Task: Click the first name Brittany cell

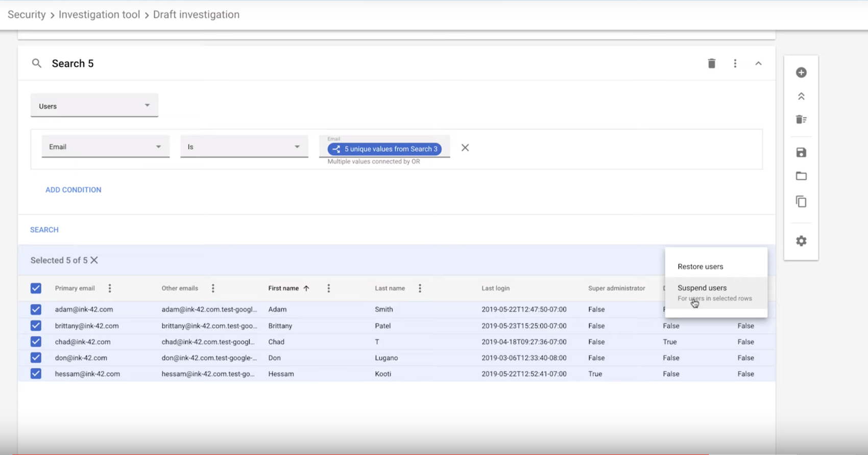Action: (280, 326)
